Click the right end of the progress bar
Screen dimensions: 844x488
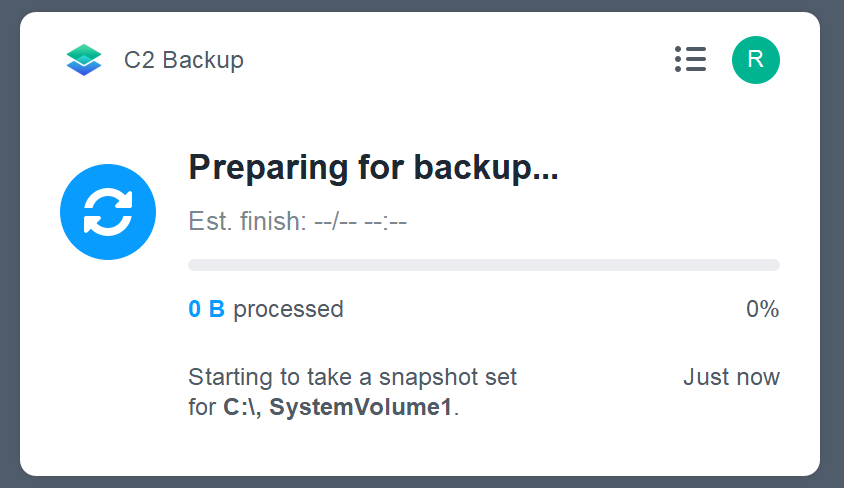coord(774,265)
